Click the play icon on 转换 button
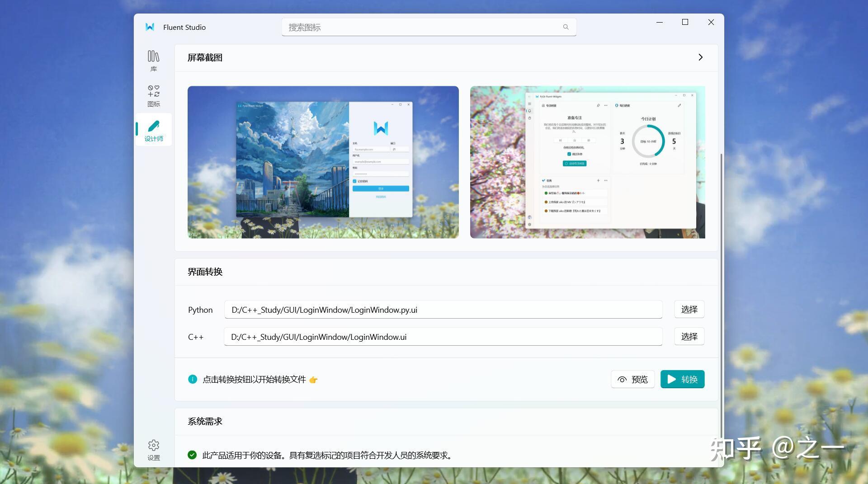Viewport: 868px width, 484px height. tap(672, 379)
